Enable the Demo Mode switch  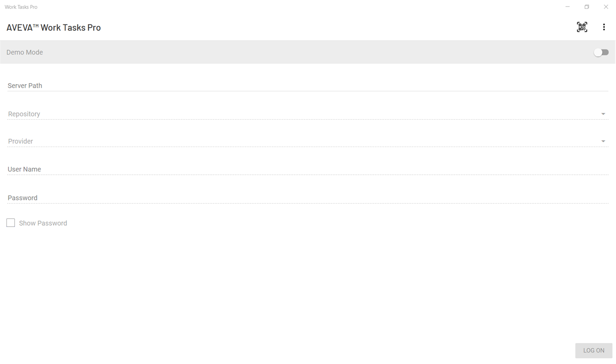601,52
